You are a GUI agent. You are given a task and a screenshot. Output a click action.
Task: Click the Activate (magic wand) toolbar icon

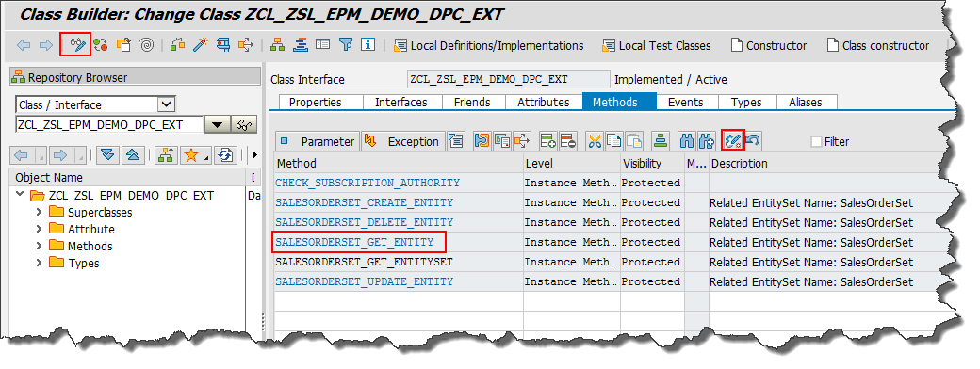coord(200,45)
